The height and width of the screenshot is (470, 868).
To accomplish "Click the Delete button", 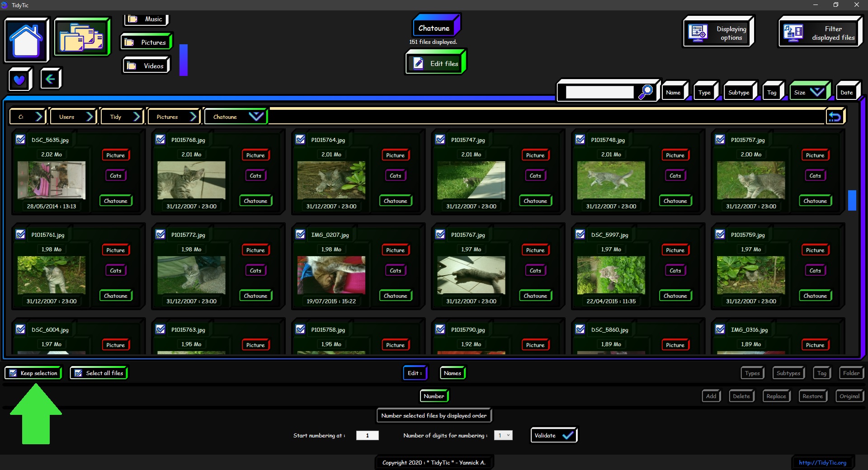I will [x=741, y=396].
